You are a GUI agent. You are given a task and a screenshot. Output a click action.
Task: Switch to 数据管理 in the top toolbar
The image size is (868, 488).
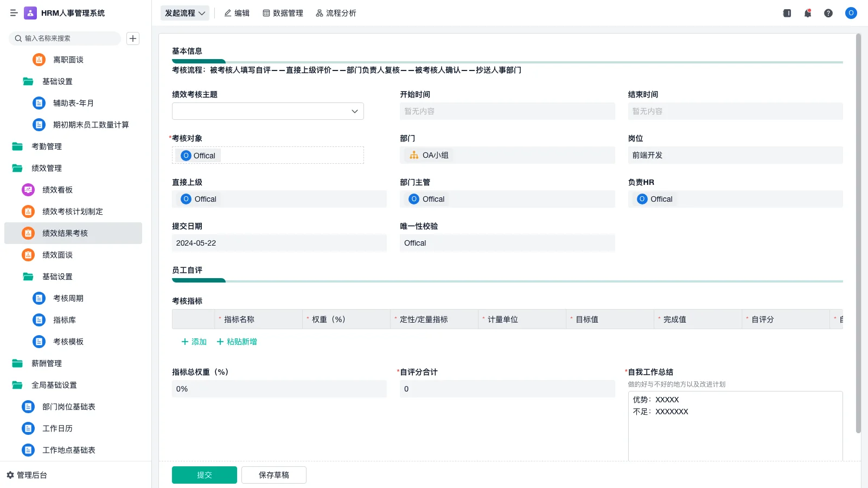283,12
